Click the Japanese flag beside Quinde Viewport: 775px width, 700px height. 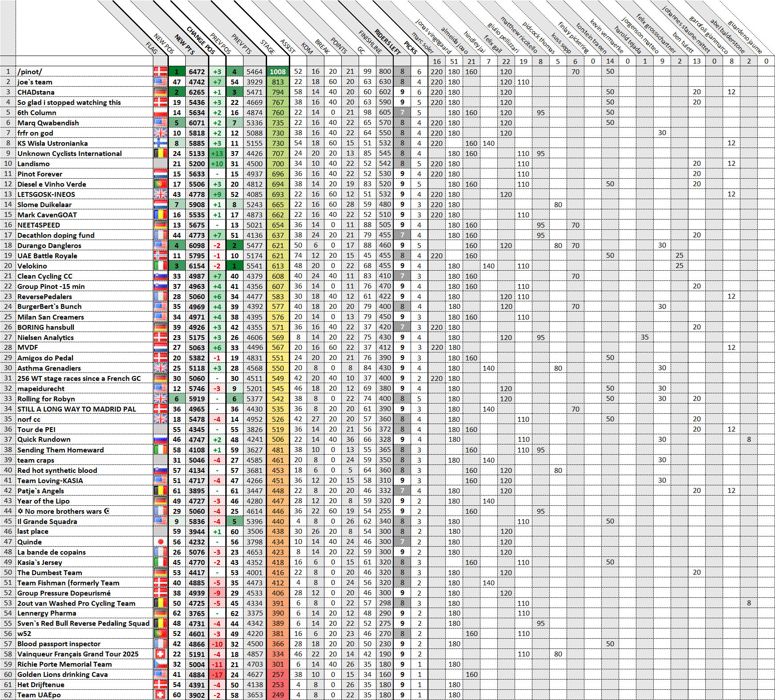pos(160,542)
